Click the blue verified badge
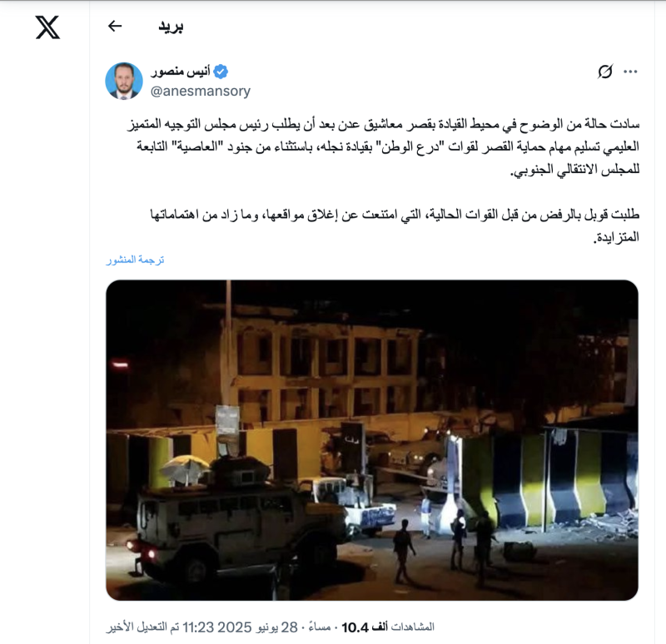 221,72
